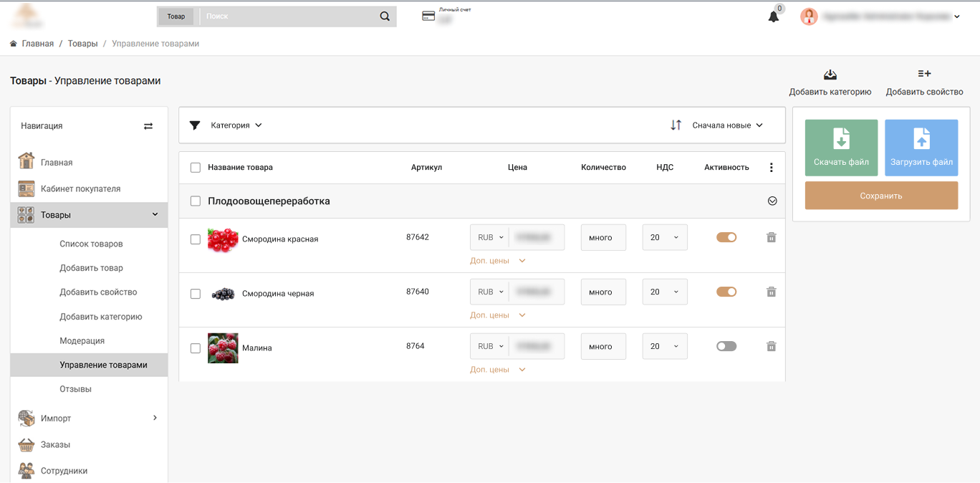Open the Категория filter dropdown
The height and width of the screenshot is (483, 980).
point(236,125)
